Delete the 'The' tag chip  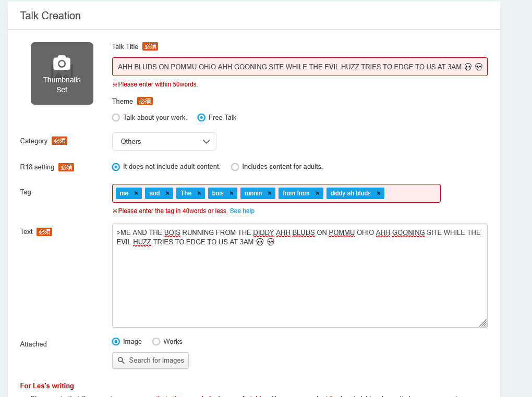point(199,193)
